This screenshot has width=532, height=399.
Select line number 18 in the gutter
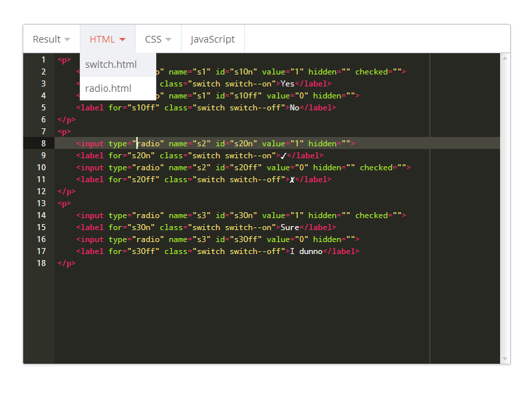tap(41, 263)
